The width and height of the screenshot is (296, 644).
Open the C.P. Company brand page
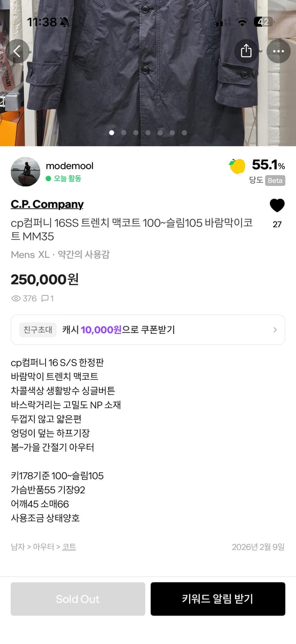(47, 204)
